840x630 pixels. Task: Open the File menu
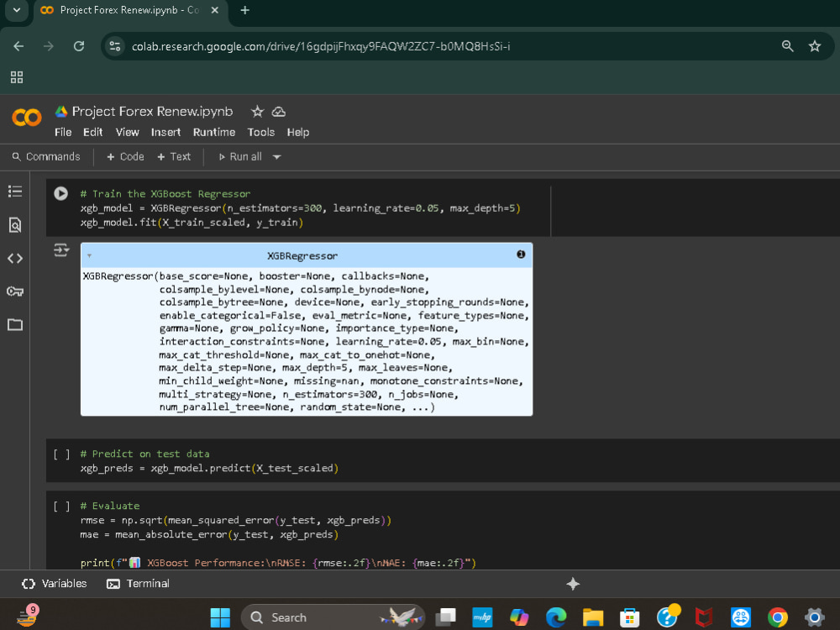click(x=63, y=133)
